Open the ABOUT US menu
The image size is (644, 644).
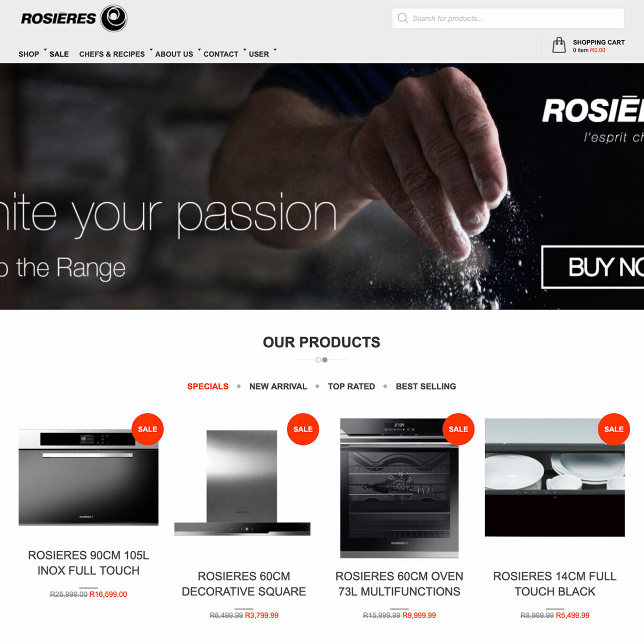point(174,54)
